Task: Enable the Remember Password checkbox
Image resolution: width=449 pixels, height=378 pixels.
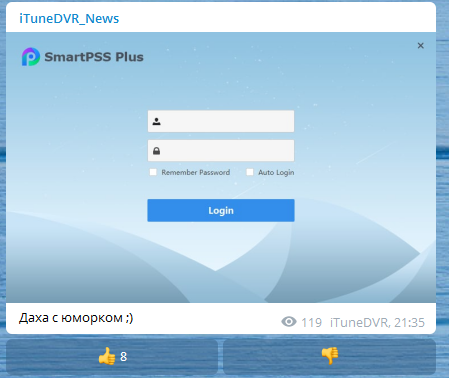Action: (x=153, y=172)
